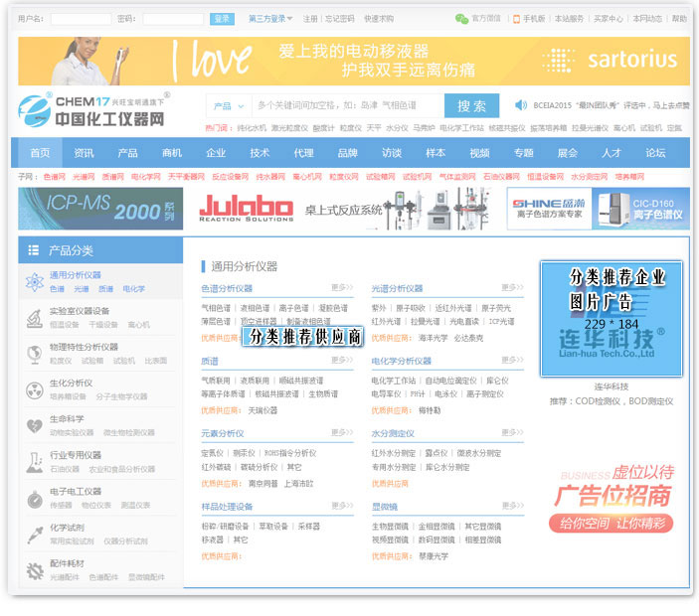This screenshot has height=616, width=699.
Task: Expand 更多 next to 光谱分析仪器
Action: [512, 288]
